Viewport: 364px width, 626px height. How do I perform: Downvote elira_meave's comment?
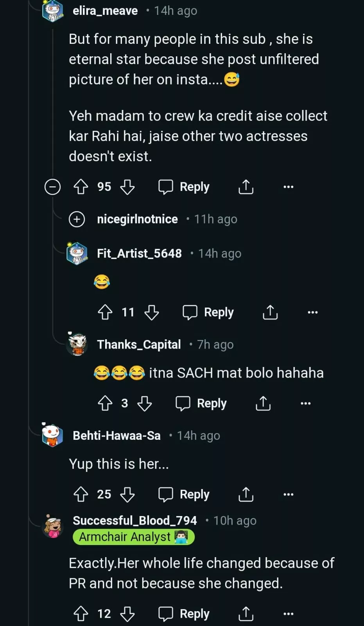click(127, 187)
